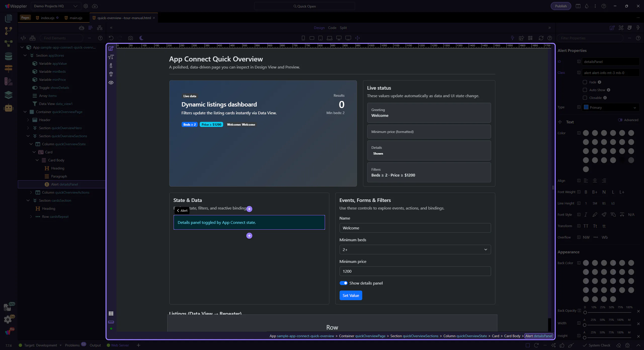644x350 pixels.
Task: Enable the Fade checkbox
Action: [x=585, y=82]
